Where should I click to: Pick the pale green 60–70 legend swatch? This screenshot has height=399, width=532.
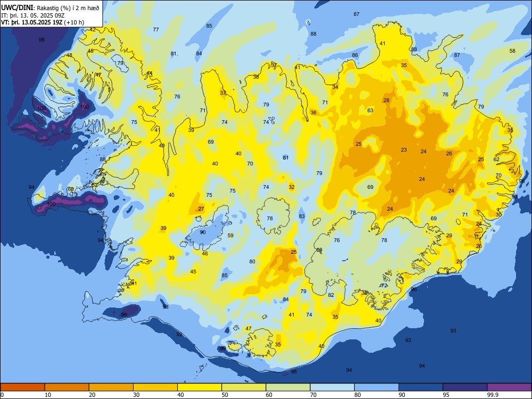(x=288, y=387)
